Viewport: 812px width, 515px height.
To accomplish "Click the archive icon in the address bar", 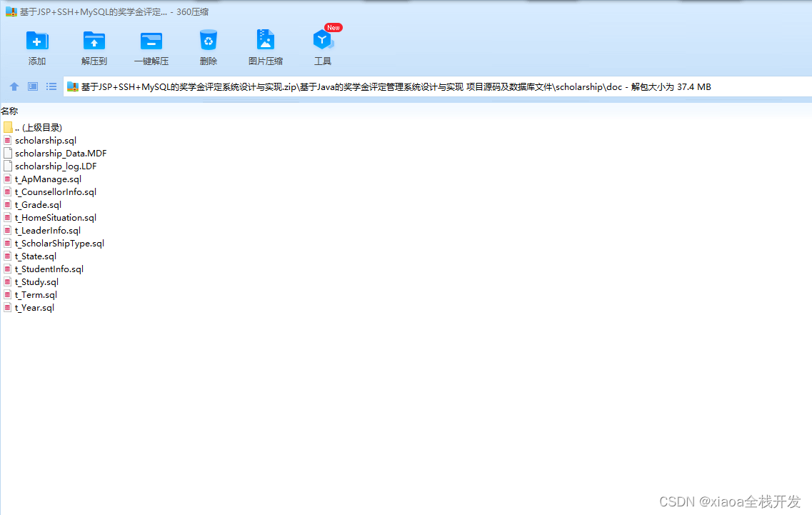I will click(x=71, y=86).
